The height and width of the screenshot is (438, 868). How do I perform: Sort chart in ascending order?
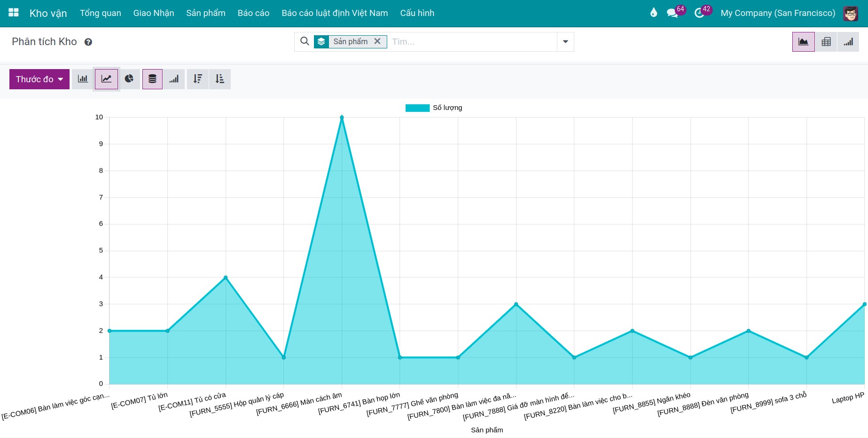220,79
